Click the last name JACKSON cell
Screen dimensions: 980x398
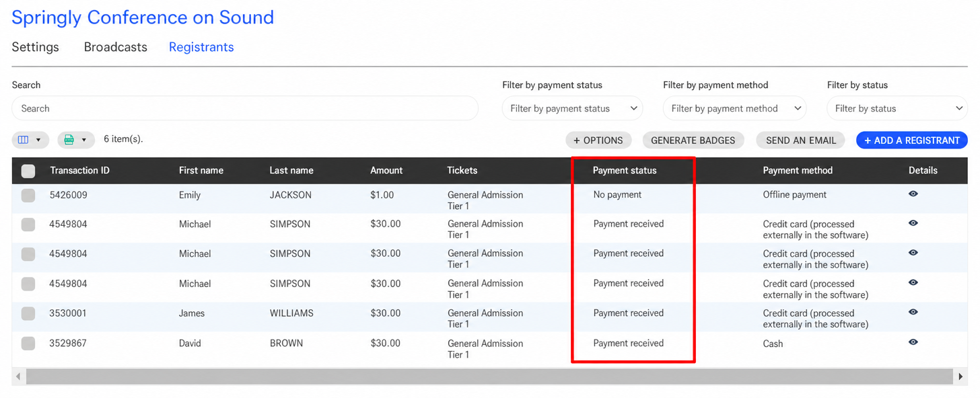(x=291, y=195)
